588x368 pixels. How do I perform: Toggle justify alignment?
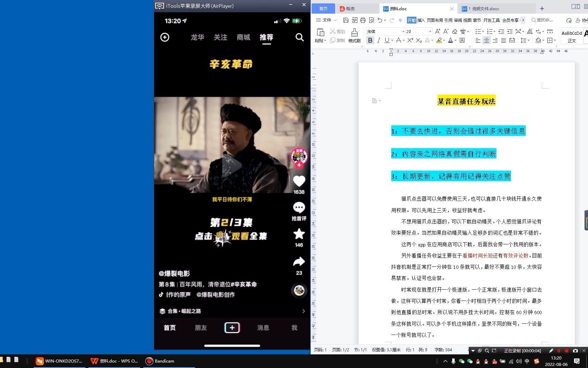click(x=504, y=40)
